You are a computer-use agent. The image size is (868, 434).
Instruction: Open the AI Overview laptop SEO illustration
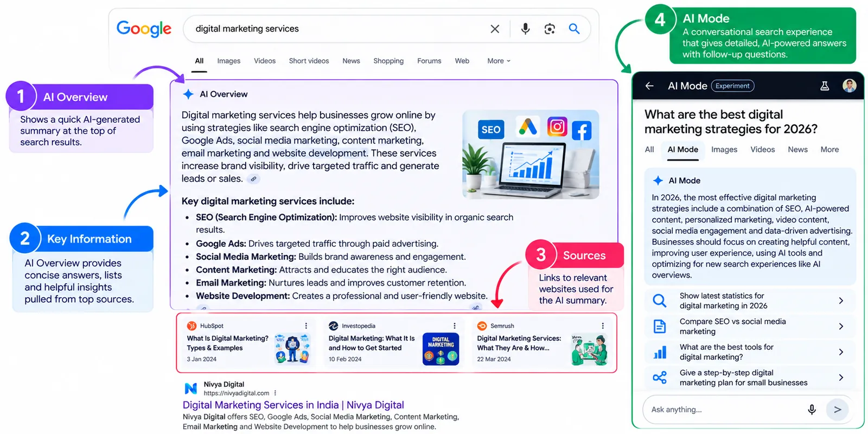531,155
